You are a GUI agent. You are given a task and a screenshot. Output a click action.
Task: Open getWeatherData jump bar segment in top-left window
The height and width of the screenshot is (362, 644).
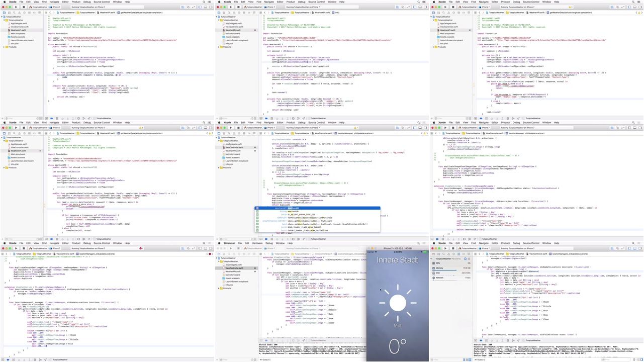[x=140, y=13]
